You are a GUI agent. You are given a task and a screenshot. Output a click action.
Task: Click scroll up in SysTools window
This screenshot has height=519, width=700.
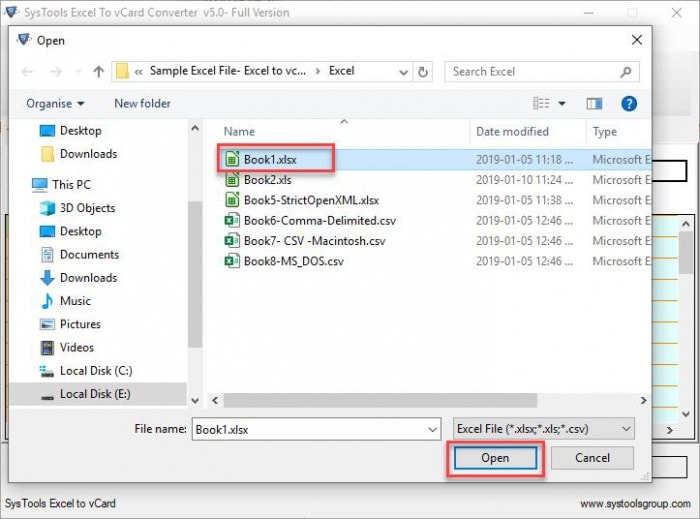tap(686, 224)
